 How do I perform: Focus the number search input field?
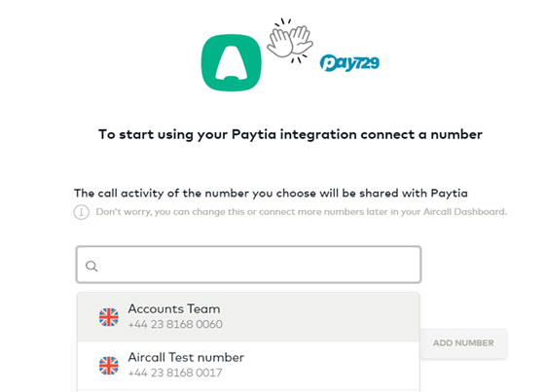249,265
